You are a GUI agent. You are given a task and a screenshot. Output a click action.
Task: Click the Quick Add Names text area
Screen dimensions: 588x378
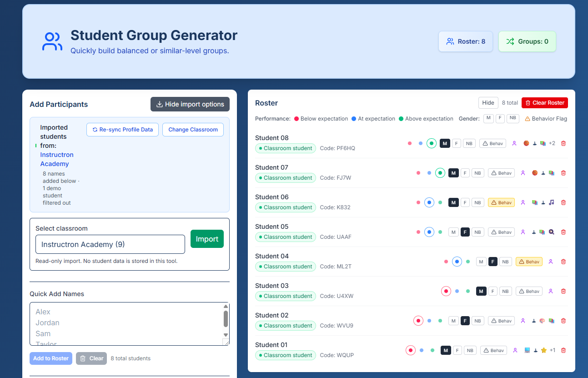click(128, 324)
